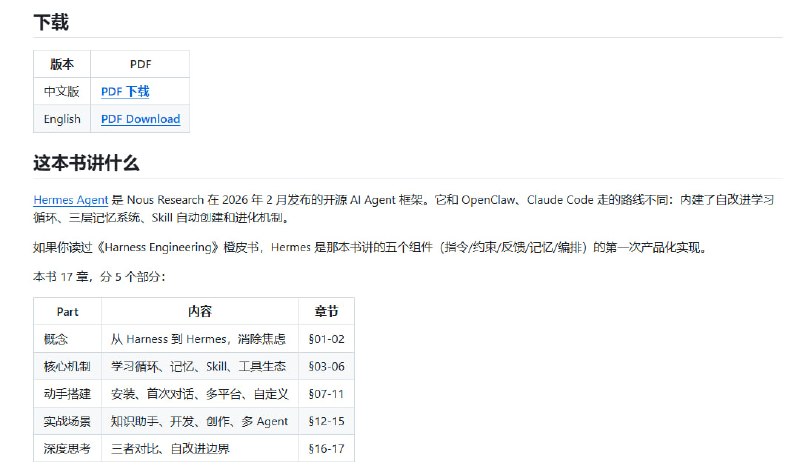This screenshot has height=472, width=800.
Task: Select the 内容 column header
Action: point(199,311)
